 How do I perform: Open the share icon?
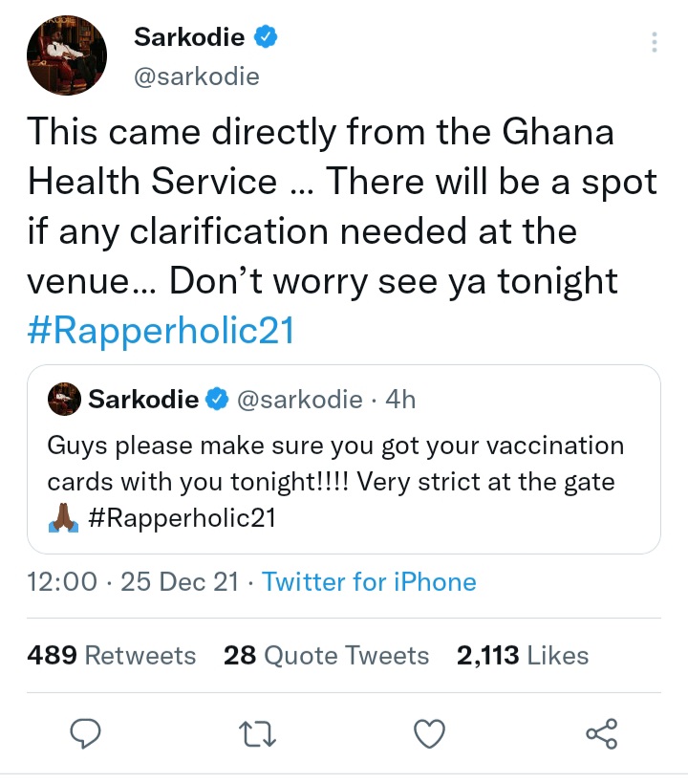point(602,733)
